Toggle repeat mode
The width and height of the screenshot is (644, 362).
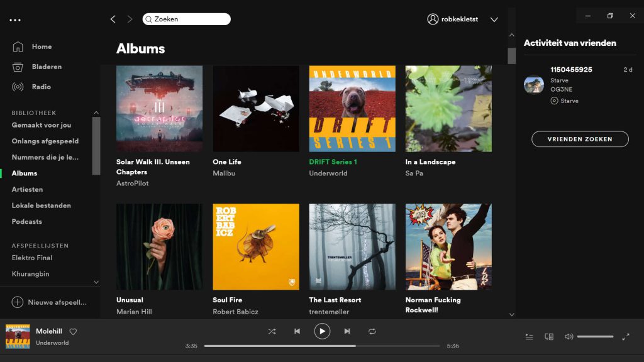coord(372,331)
